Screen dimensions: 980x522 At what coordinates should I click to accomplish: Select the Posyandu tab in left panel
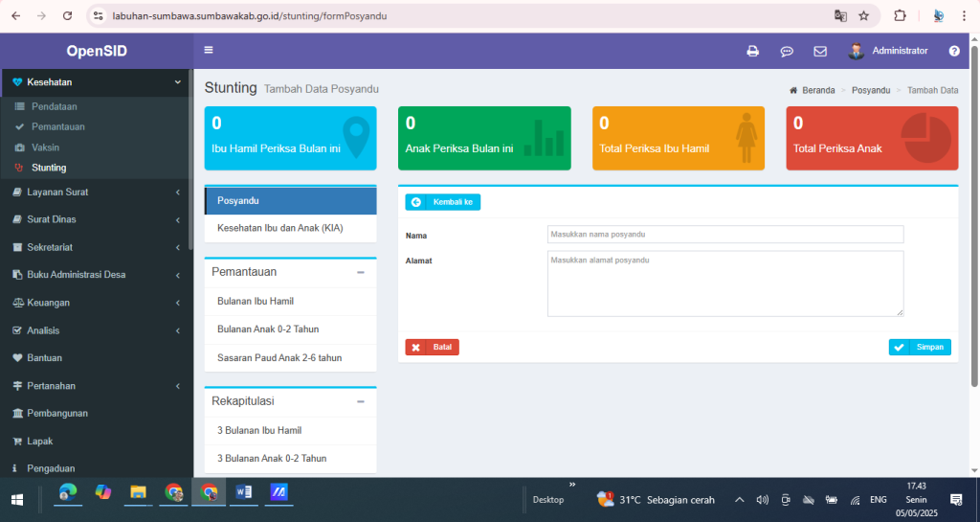(291, 201)
